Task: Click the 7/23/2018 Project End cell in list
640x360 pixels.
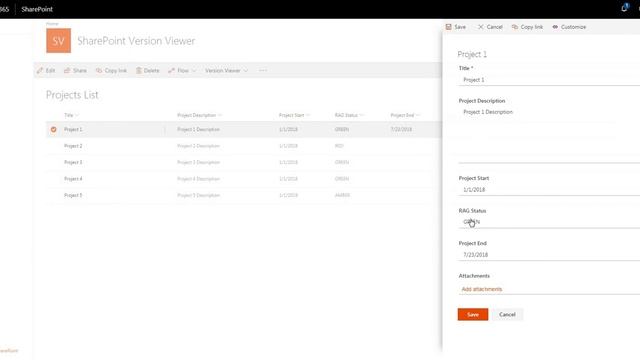Action: [x=401, y=129]
